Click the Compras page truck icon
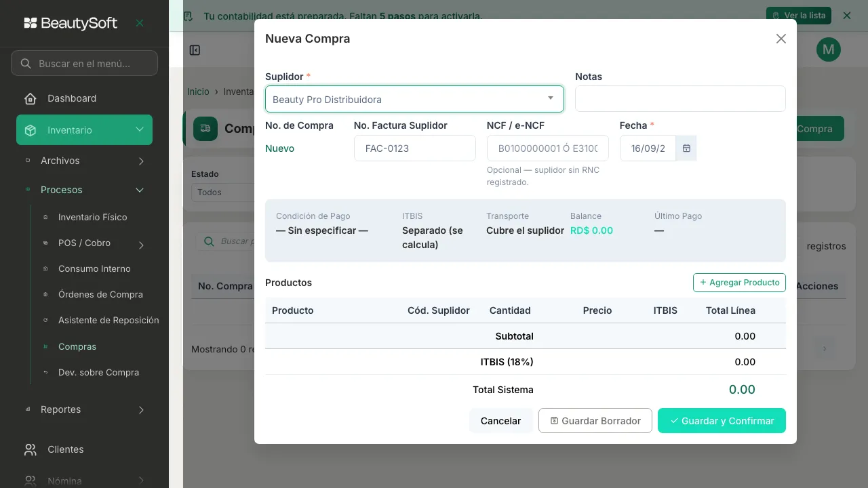 point(205,129)
